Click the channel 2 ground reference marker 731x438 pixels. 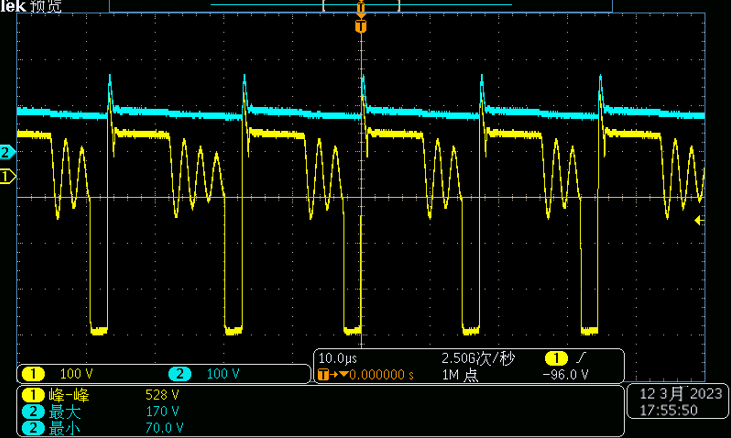(x=7, y=153)
